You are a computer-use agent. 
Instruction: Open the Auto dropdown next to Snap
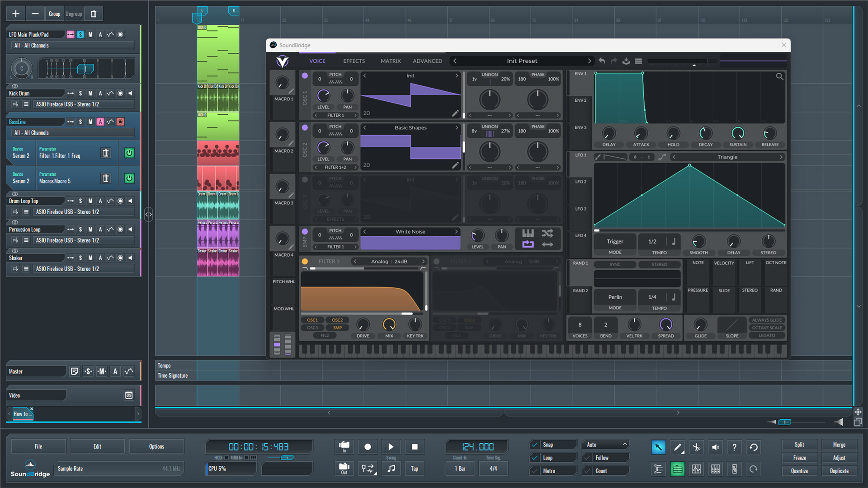[x=606, y=445]
